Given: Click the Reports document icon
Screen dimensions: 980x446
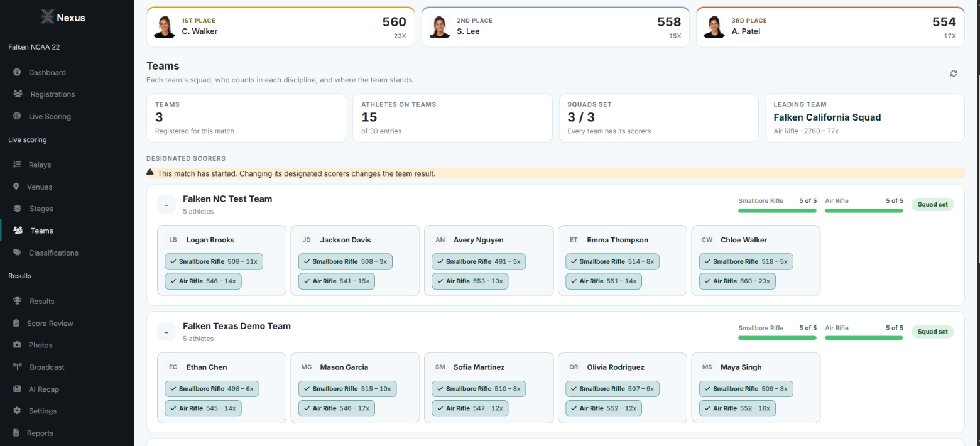Looking at the screenshot, I should (x=16, y=433).
